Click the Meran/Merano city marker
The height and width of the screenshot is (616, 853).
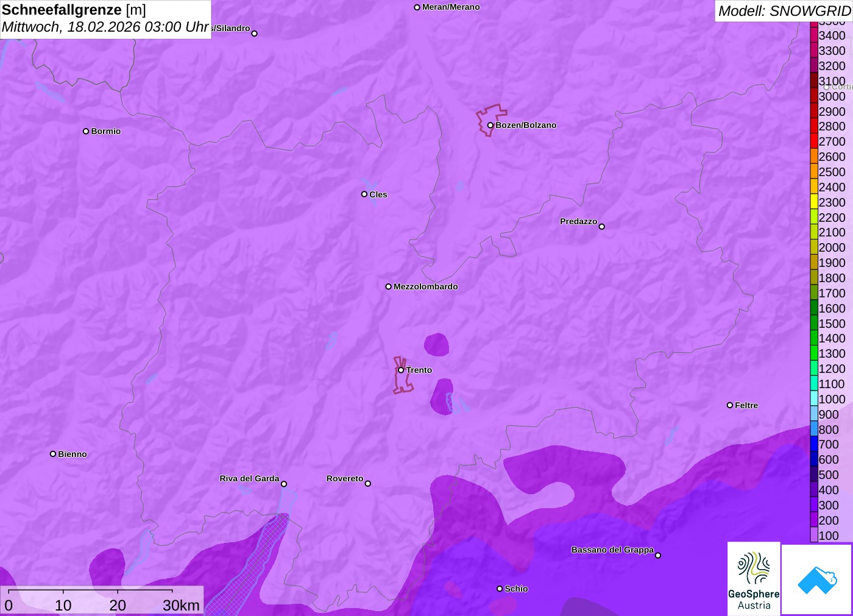pyautogui.click(x=417, y=7)
